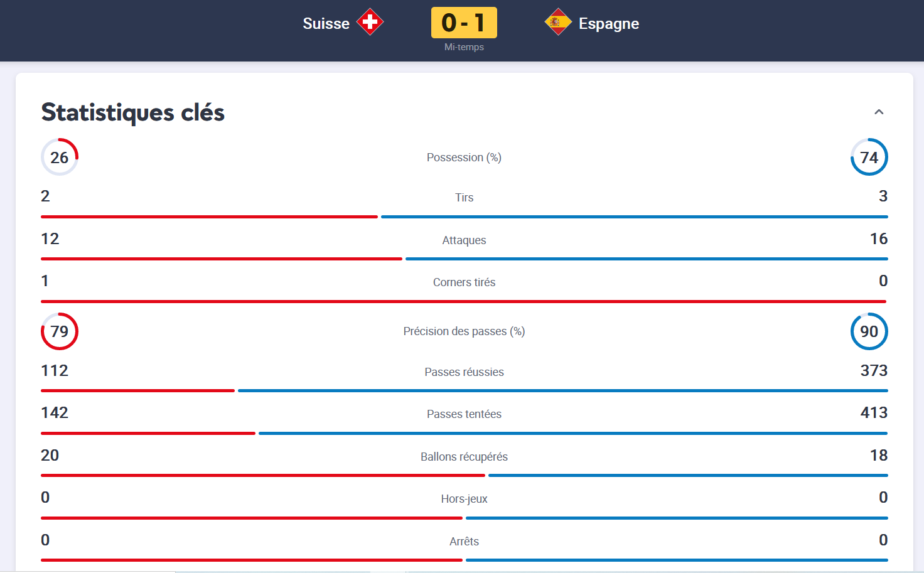Click the Espagne possession circle showing 74
Screen dimensions: 924x573
pos(869,157)
